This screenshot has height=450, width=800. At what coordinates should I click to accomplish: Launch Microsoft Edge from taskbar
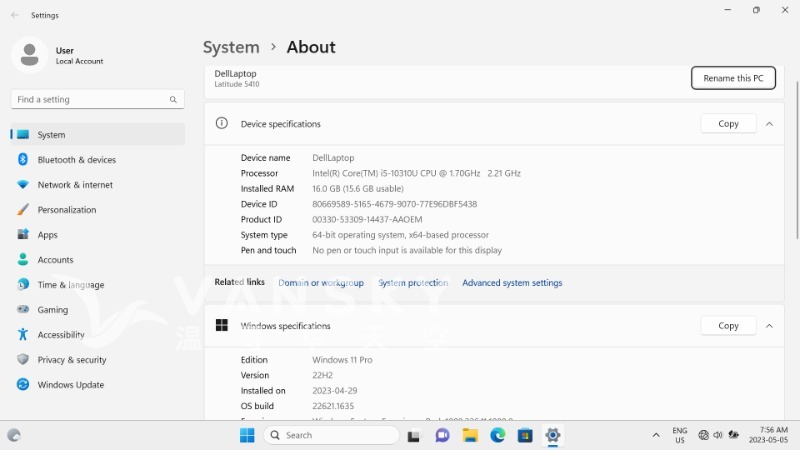[x=498, y=435]
